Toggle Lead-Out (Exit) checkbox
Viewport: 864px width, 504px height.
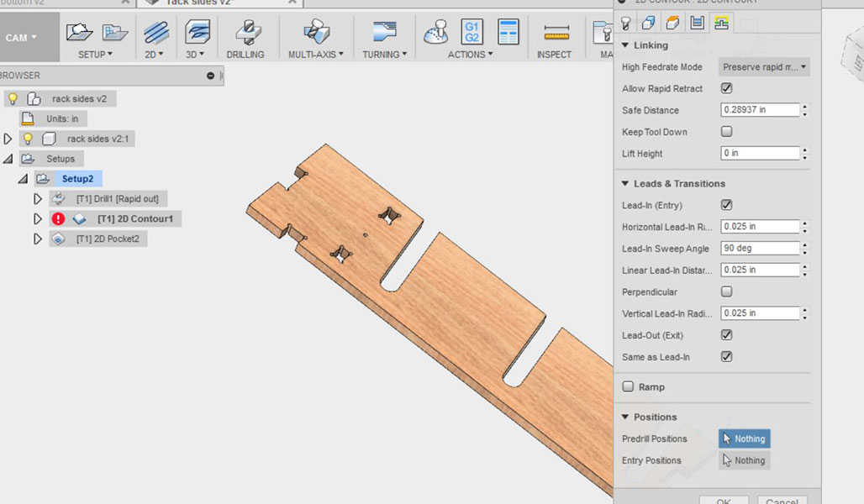tap(727, 335)
